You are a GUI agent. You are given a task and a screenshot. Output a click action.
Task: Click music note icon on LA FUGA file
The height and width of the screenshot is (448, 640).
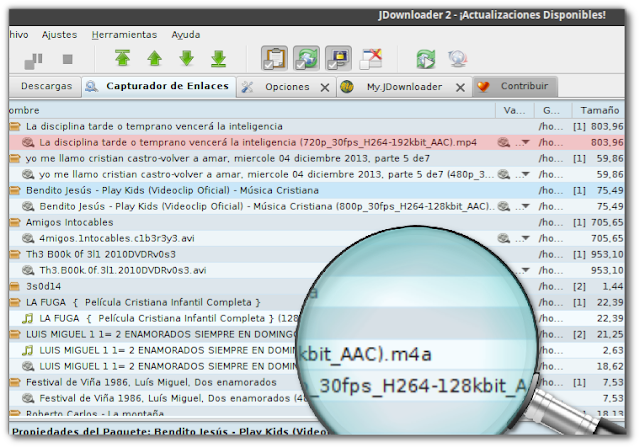[28, 319]
